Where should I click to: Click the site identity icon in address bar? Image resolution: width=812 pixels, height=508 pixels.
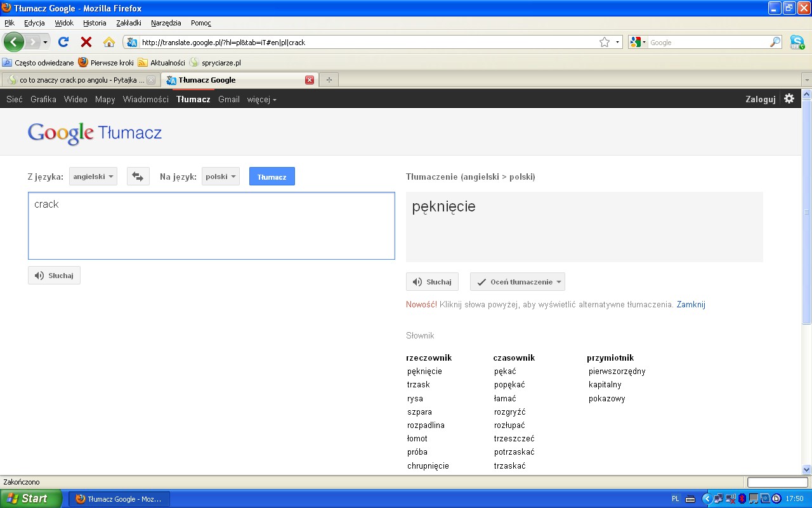point(132,43)
